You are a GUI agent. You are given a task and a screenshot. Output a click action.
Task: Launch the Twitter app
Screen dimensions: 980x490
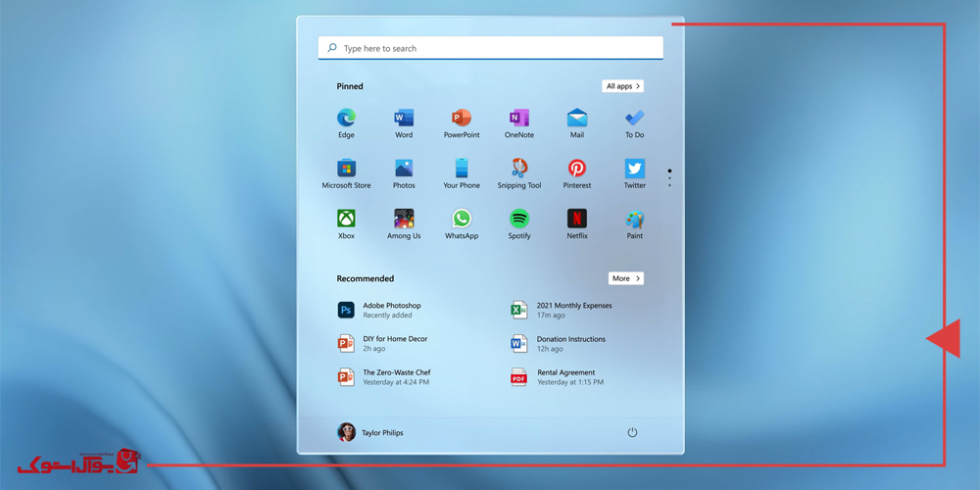[x=634, y=169]
